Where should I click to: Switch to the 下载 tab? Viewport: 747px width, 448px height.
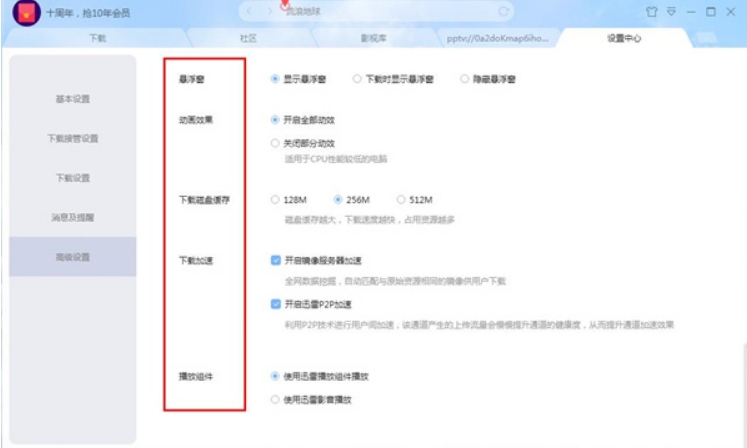coord(97,38)
